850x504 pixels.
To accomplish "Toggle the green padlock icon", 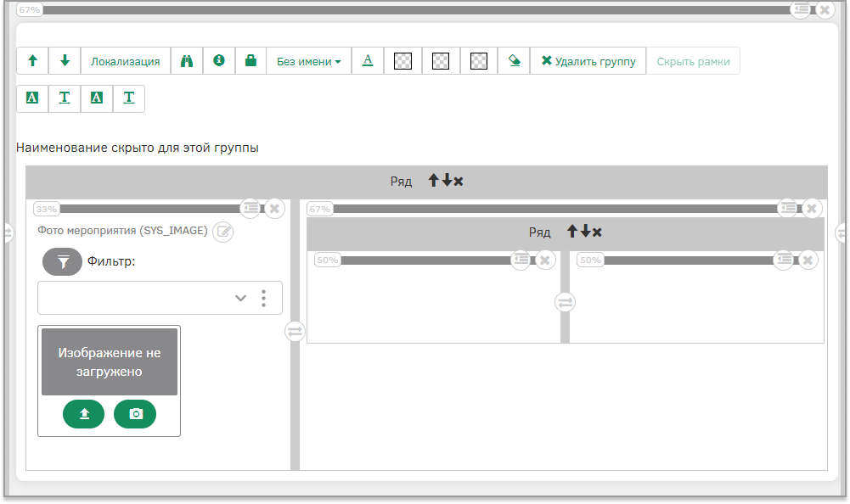I will (250, 61).
